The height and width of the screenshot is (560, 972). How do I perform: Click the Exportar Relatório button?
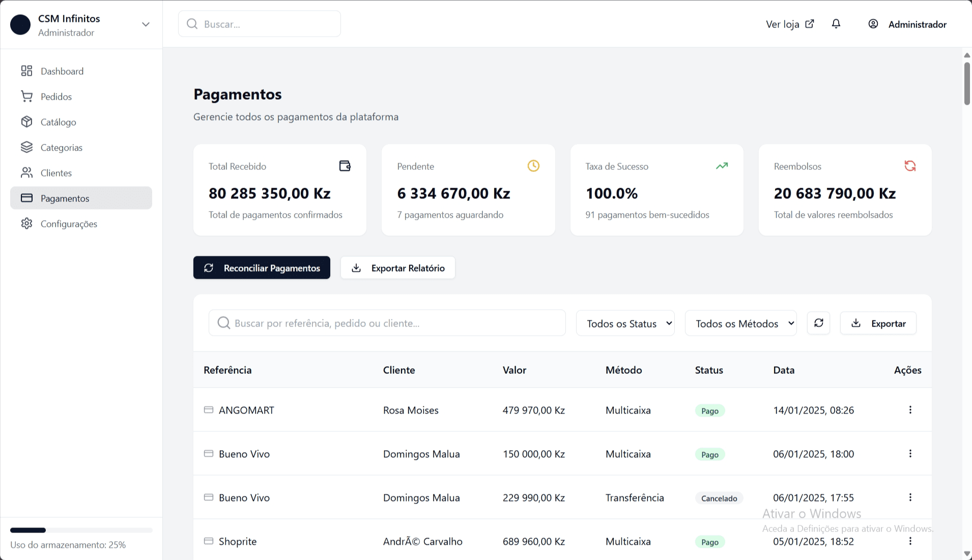click(397, 268)
